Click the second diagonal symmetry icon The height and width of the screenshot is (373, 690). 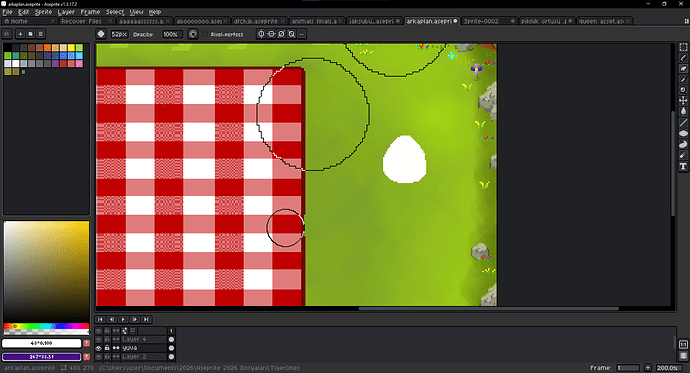click(x=291, y=34)
